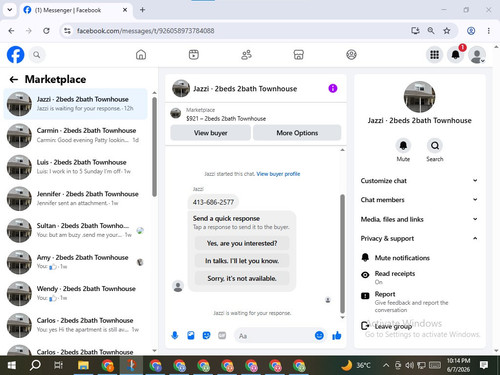Reload the page with browser refresh
500x375 pixels.
(x=46, y=31)
